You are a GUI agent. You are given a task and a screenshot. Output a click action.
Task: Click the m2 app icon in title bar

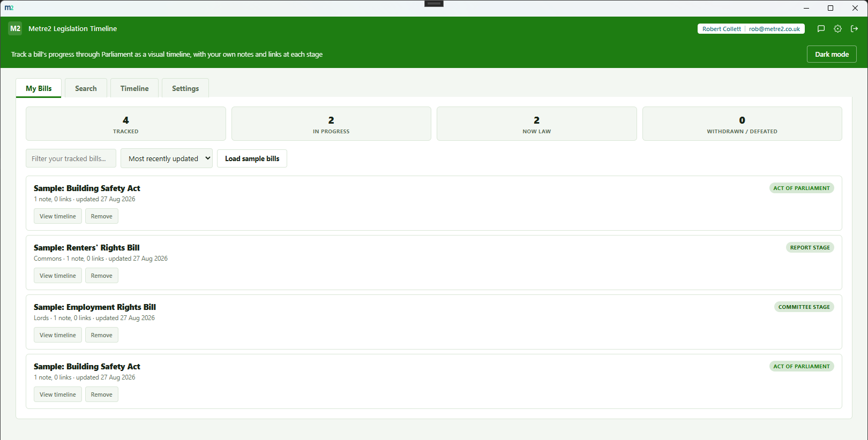(x=9, y=8)
